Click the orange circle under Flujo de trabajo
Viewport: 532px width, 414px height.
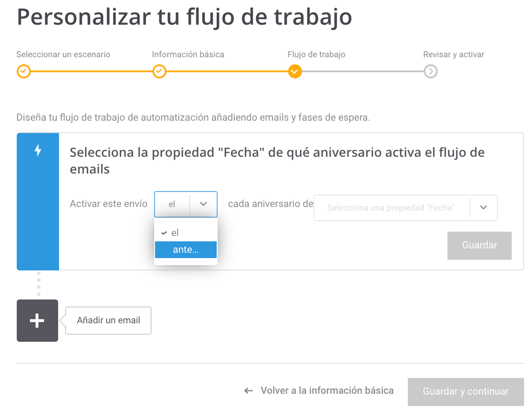pos(295,71)
